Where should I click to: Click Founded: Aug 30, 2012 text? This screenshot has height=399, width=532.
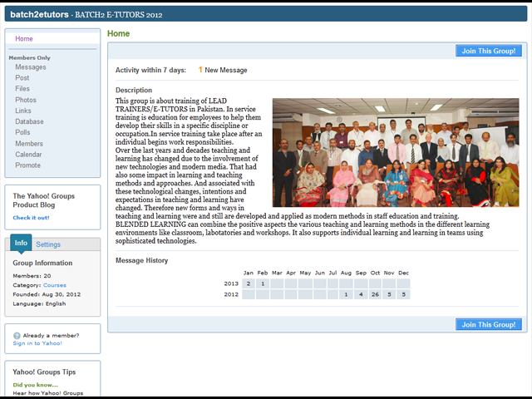coord(47,294)
